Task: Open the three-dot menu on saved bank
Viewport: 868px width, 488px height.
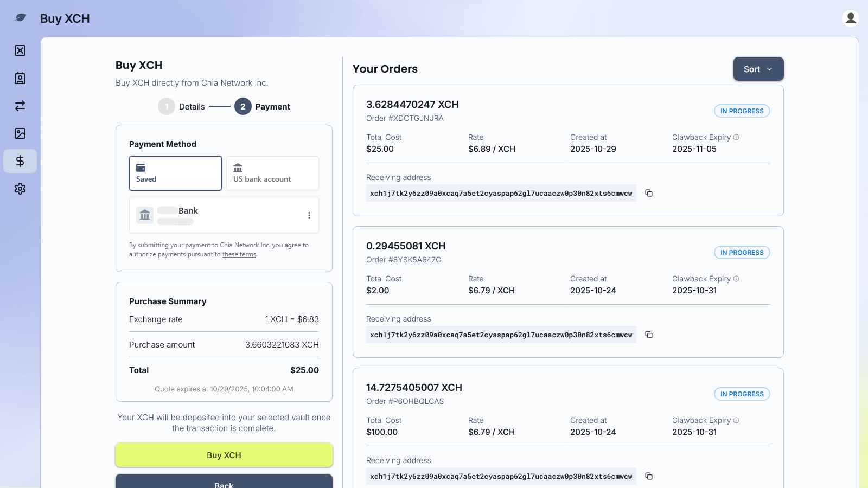Action: [x=309, y=215]
